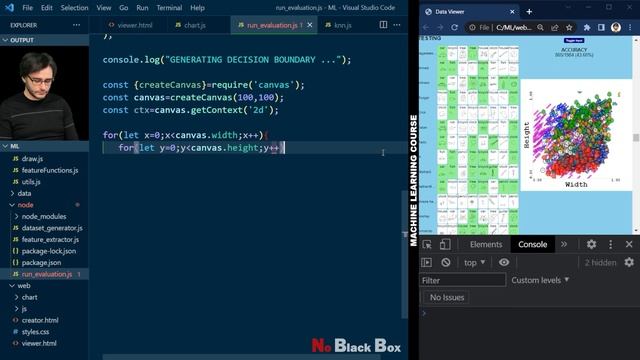The width and height of the screenshot is (640, 360).
Task: Expand the data folder
Action: pyautogui.click(x=24, y=193)
